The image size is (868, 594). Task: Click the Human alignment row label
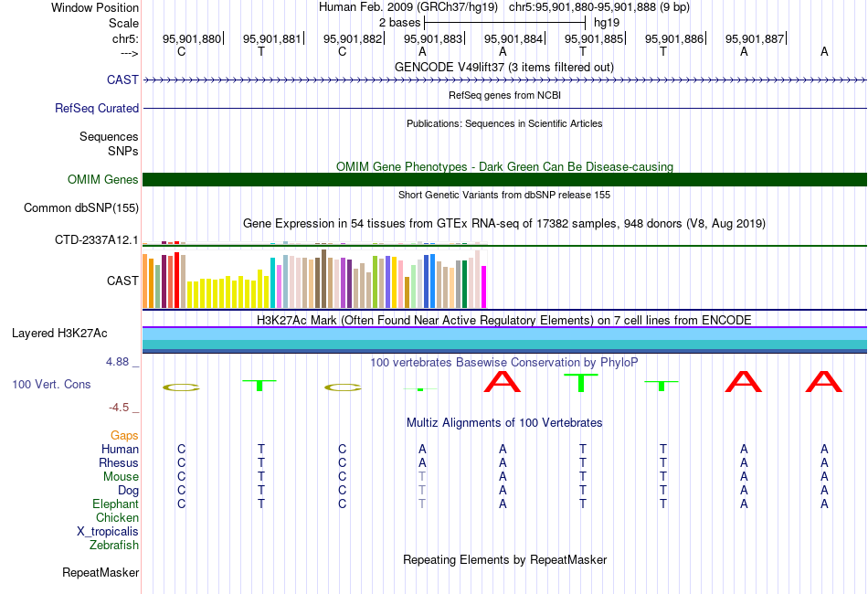pyautogui.click(x=120, y=449)
